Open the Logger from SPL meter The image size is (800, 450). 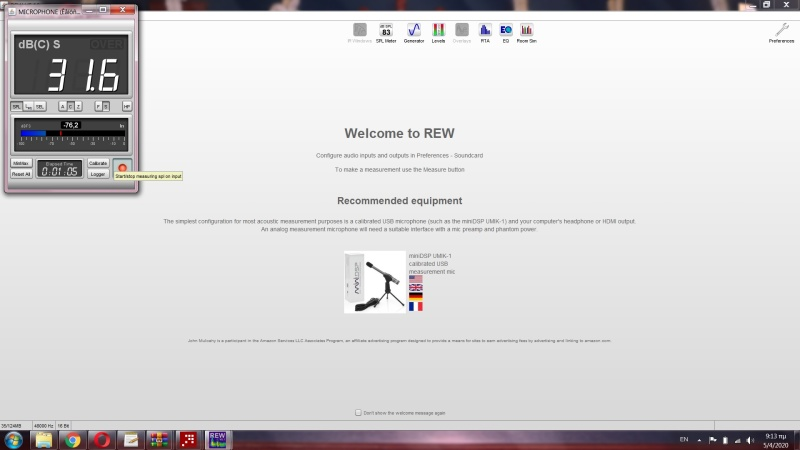[98, 173]
